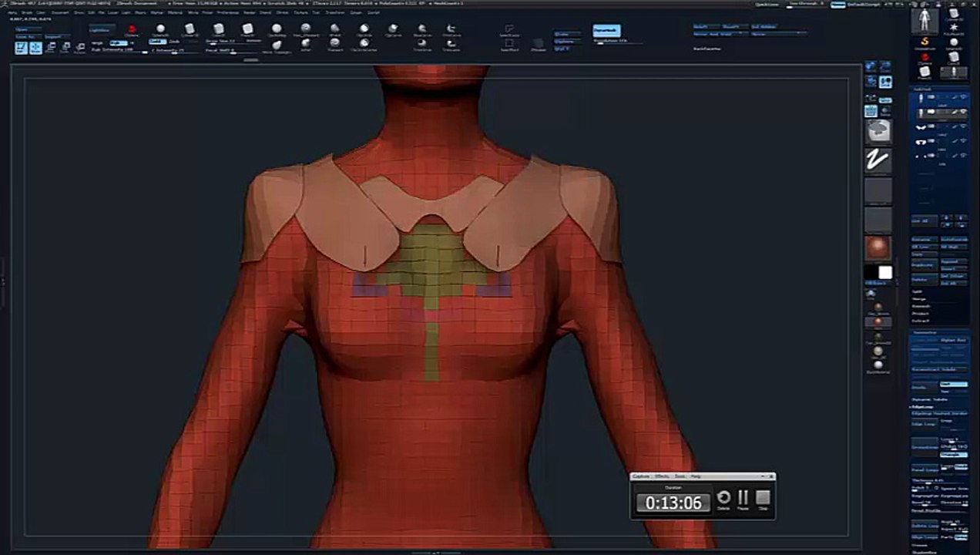The width and height of the screenshot is (980, 555).
Task: Select Cylinder3D in the Tool palette
Action: tap(954, 13)
